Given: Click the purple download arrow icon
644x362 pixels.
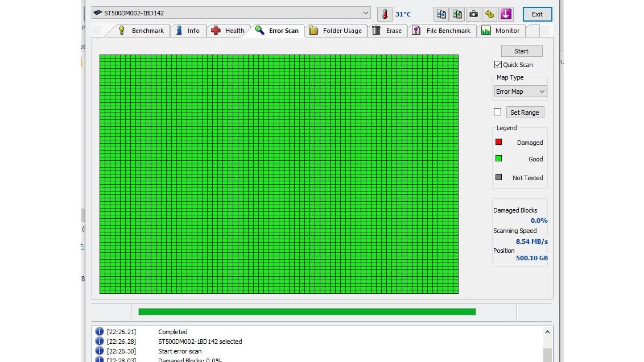Looking at the screenshot, I should (506, 14).
